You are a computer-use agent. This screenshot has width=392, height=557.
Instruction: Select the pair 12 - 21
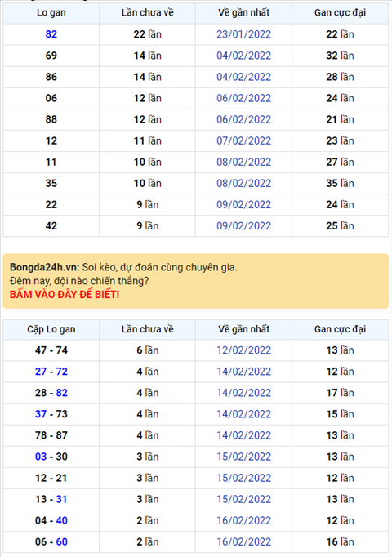tap(51, 478)
